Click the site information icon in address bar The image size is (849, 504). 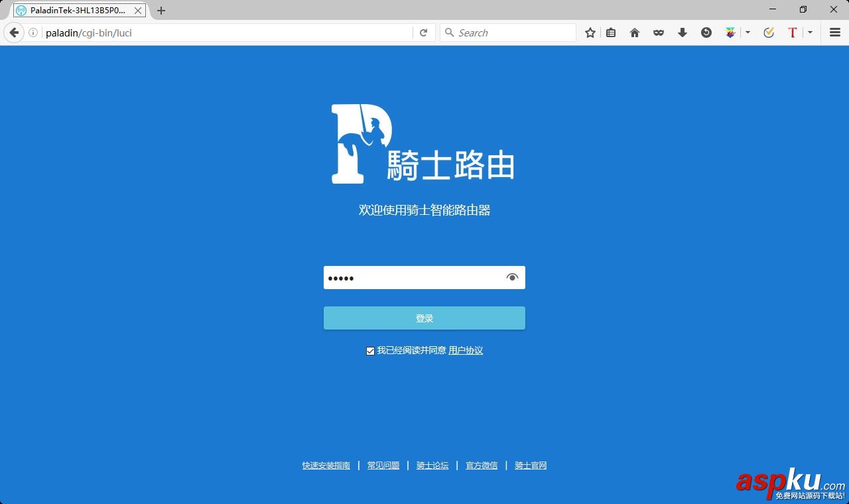click(33, 32)
